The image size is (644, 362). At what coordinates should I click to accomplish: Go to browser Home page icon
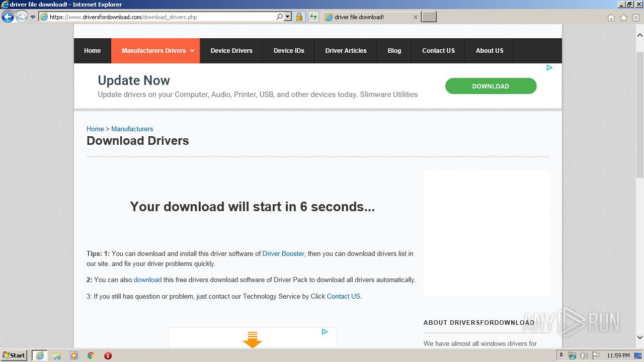611,18
